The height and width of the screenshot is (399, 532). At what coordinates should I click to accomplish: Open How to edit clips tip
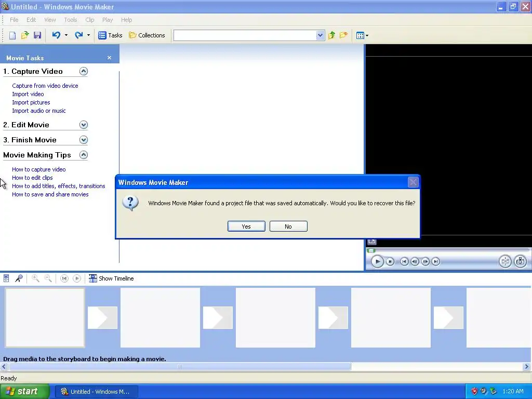click(32, 178)
